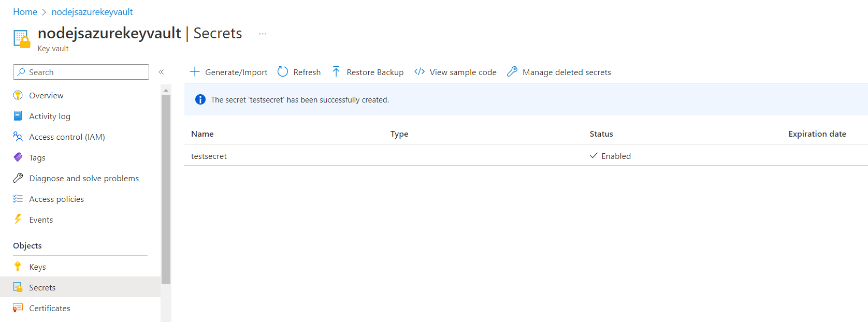Open the Overview menu item
This screenshot has width=868, height=322.
(x=46, y=95)
